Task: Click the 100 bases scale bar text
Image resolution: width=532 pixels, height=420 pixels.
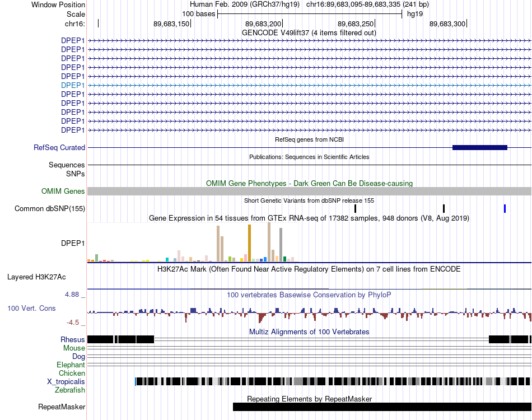Action: pos(198,14)
